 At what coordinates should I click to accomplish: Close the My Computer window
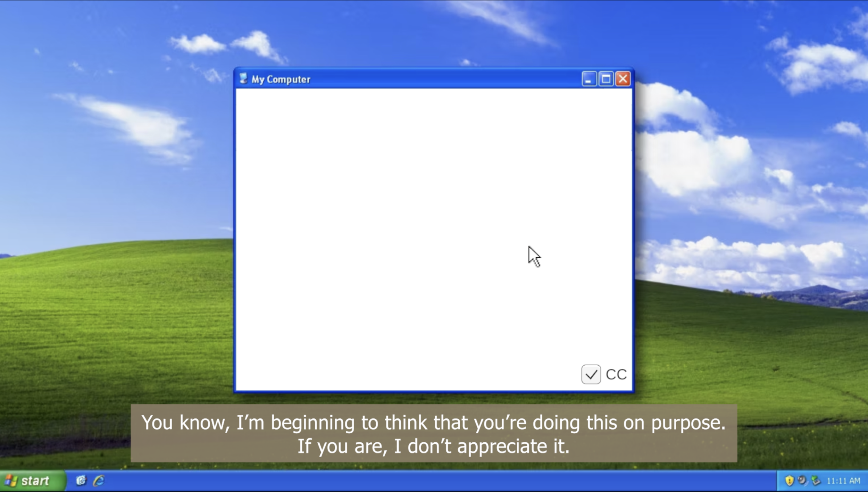623,79
